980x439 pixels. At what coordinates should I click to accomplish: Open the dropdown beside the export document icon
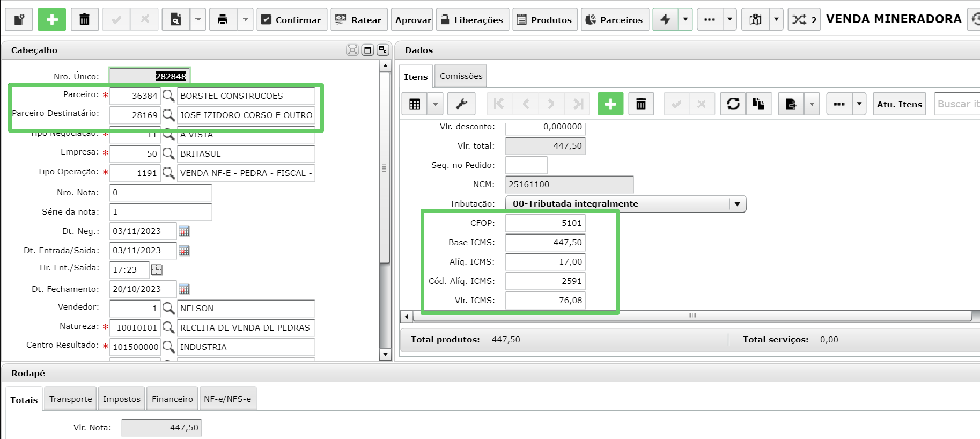coord(812,104)
